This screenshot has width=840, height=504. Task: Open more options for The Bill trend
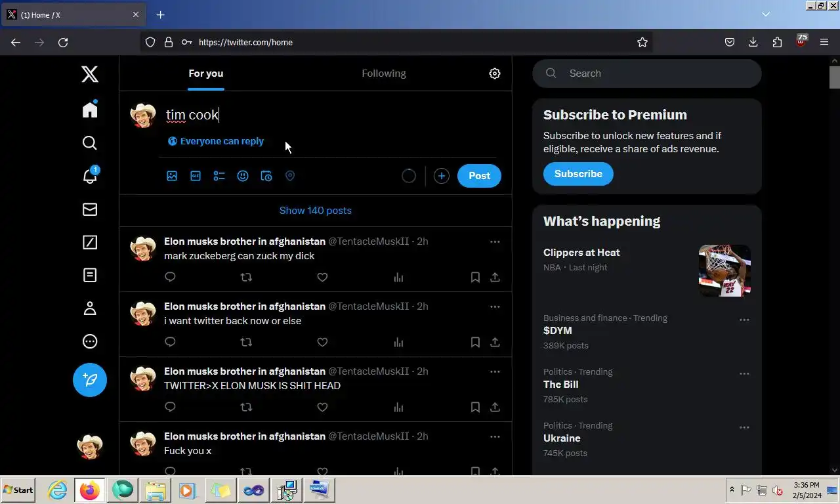tap(744, 373)
